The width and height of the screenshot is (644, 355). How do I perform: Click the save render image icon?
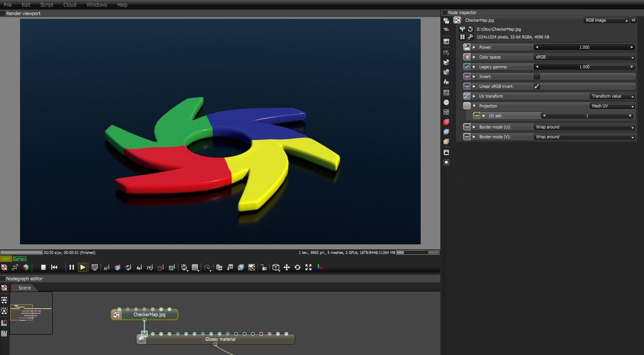point(230,268)
